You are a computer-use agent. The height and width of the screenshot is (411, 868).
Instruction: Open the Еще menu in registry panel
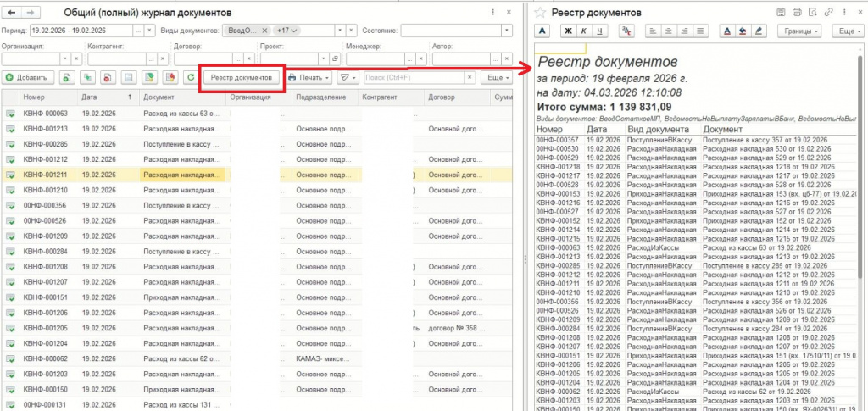click(x=849, y=31)
